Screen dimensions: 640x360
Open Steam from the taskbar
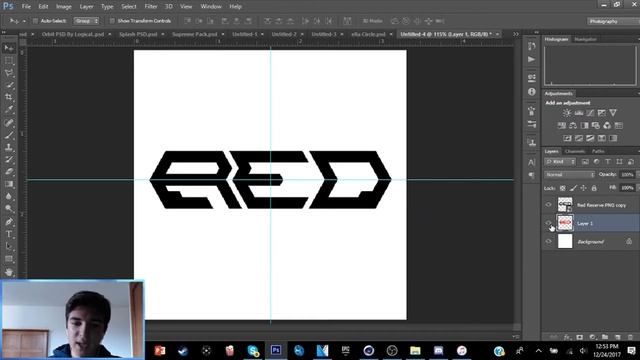pyautogui.click(x=183, y=351)
